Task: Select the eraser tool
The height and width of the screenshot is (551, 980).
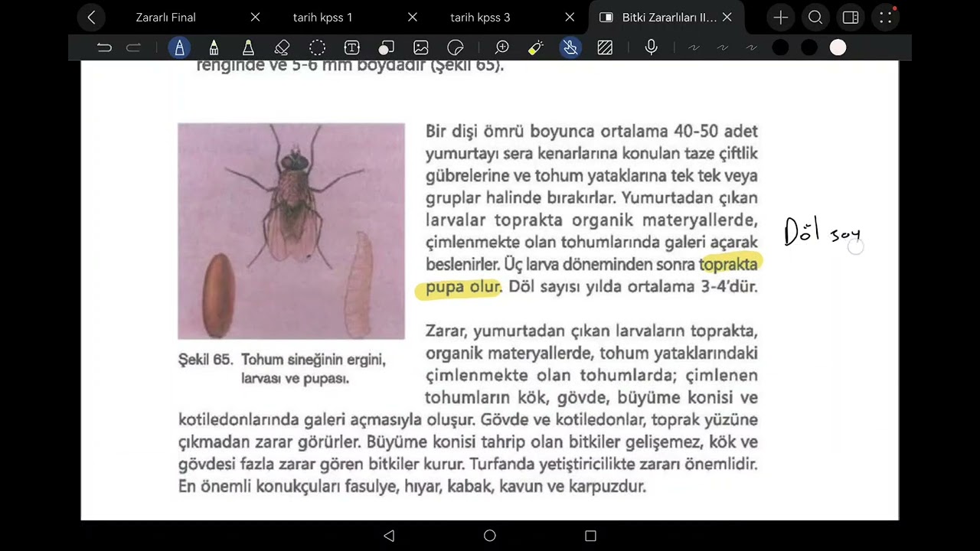Action: 282,47
